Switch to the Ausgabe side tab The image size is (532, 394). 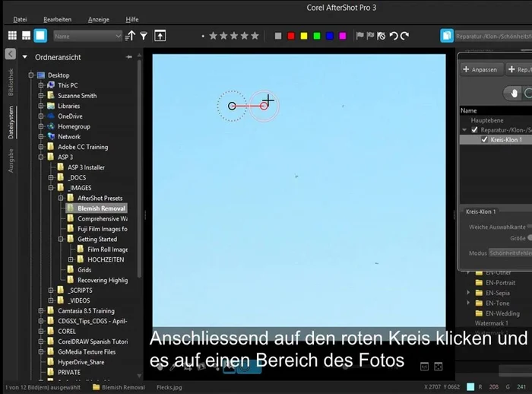[11, 160]
